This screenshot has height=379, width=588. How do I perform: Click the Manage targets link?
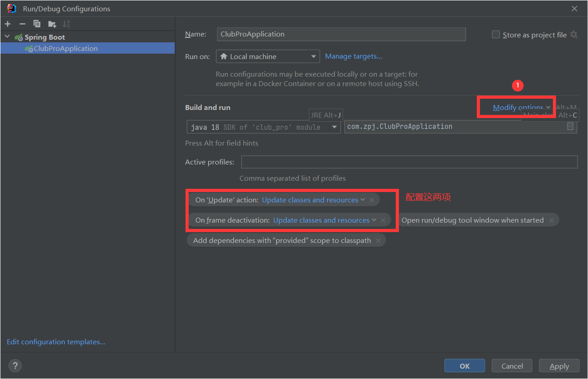(353, 56)
